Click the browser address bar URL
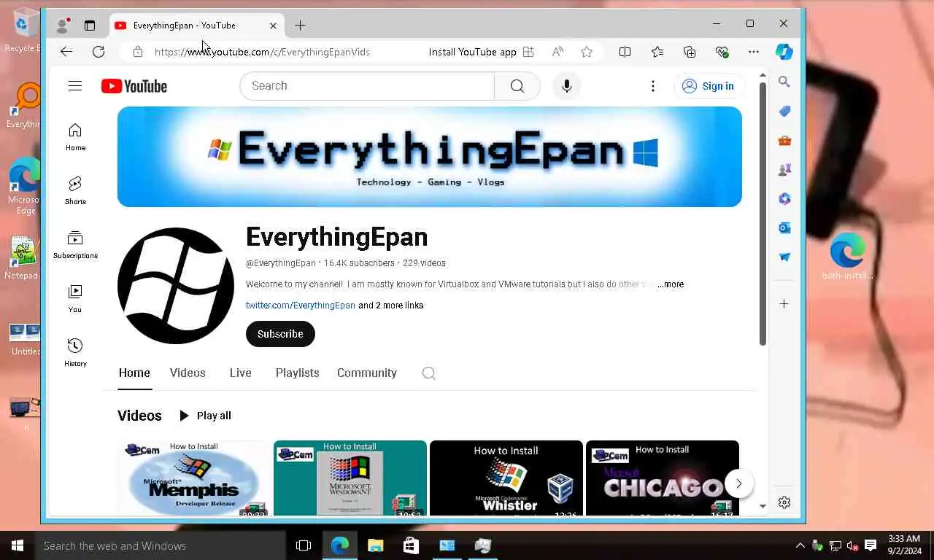Image resolution: width=934 pixels, height=560 pixels. [263, 52]
